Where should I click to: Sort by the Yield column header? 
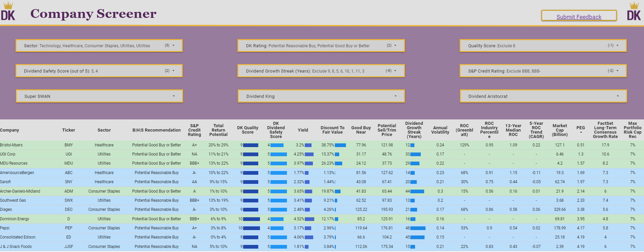[x=303, y=130]
